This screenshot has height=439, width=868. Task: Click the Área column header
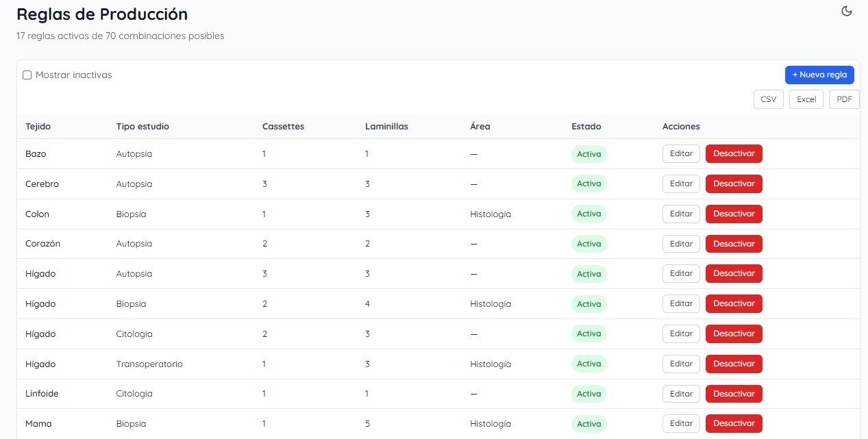[x=480, y=127]
